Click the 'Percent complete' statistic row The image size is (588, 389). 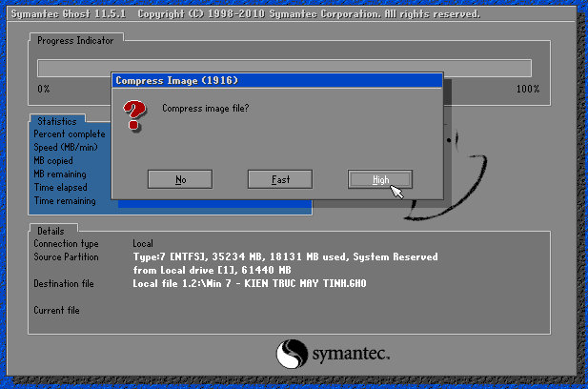[x=70, y=134]
